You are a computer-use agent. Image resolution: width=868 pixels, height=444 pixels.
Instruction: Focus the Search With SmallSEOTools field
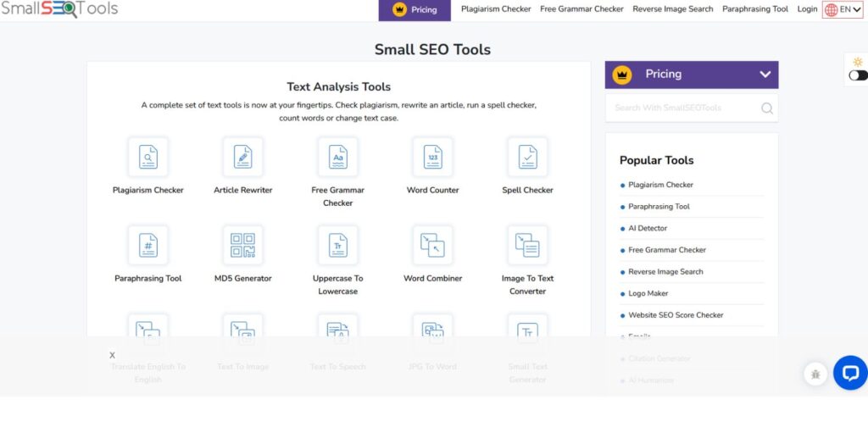coord(692,108)
